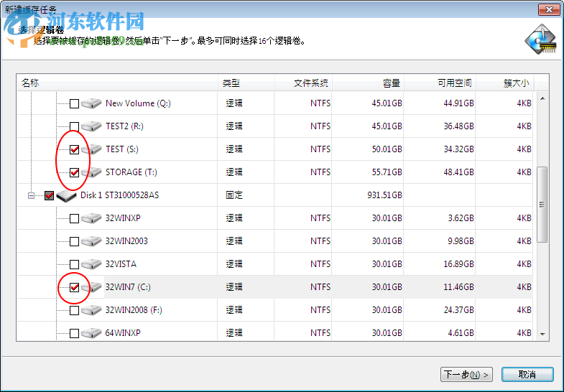The width and height of the screenshot is (564, 392).
Task: Click the 24.37GB free space value
Action: pyautogui.click(x=458, y=310)
